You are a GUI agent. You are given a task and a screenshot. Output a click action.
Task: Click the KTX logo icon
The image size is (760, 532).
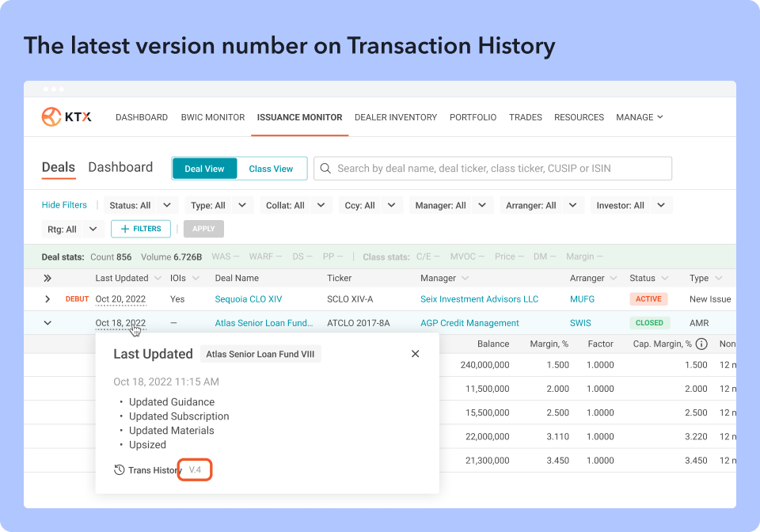tap(51, 117)
